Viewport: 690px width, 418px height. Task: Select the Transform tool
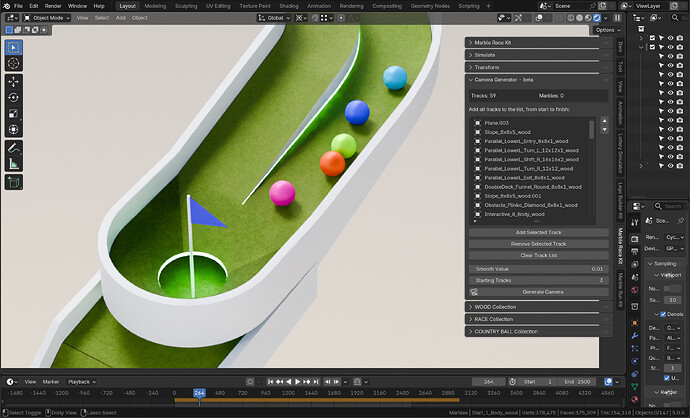click(14, 129)
